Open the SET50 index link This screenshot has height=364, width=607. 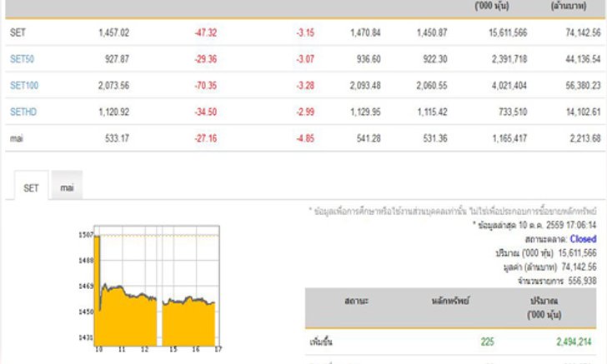click(22, 59)
